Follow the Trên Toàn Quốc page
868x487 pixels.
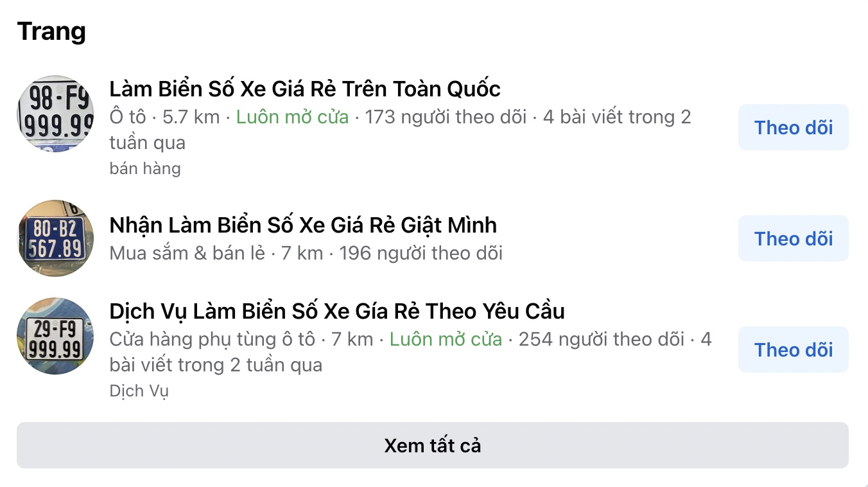(x=794, y=127)
